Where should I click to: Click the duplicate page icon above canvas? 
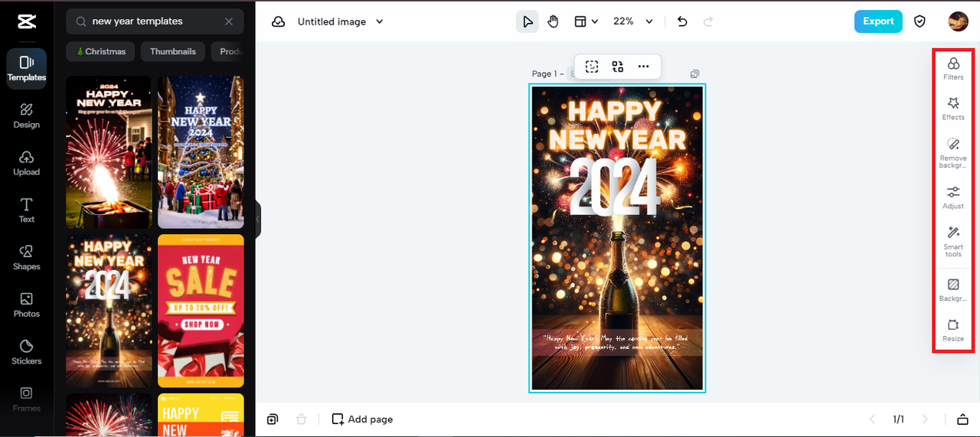[694, 74]
